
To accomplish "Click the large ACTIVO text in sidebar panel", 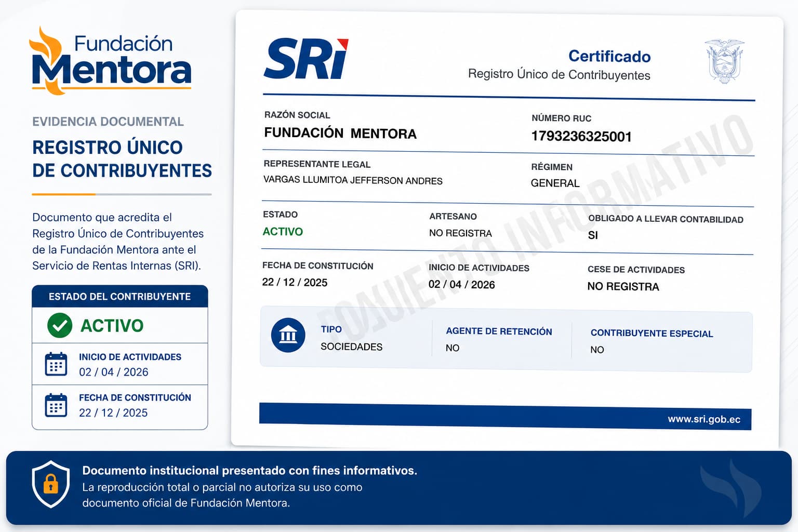I will point(112,326).
